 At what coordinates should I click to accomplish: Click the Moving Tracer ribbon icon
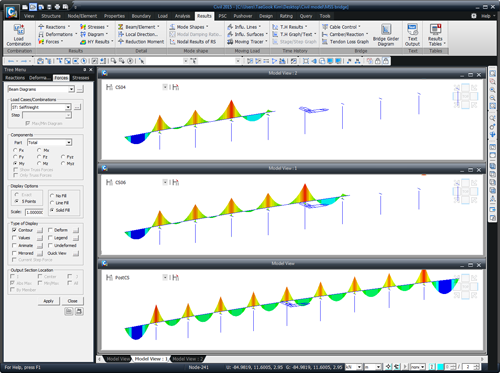point(230,42)
